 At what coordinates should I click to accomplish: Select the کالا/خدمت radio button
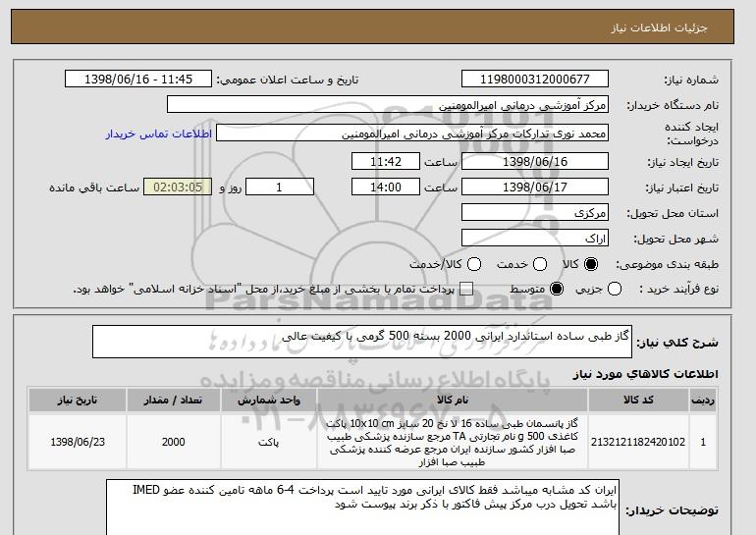[x=474, y=264]
